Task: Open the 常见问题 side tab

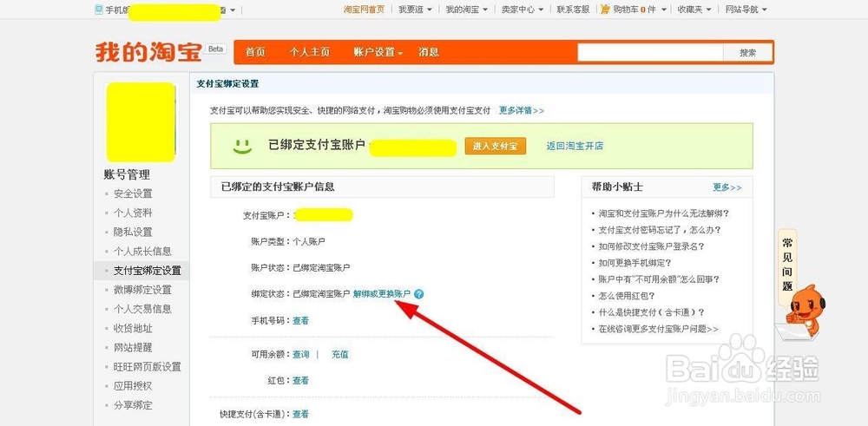Action: pyautogui.click(x=787, y=265)
